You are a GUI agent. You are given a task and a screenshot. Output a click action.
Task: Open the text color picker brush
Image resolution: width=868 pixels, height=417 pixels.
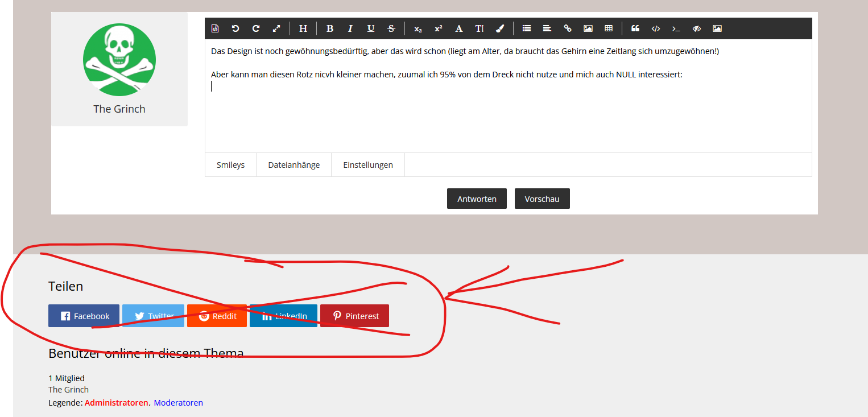500,28
